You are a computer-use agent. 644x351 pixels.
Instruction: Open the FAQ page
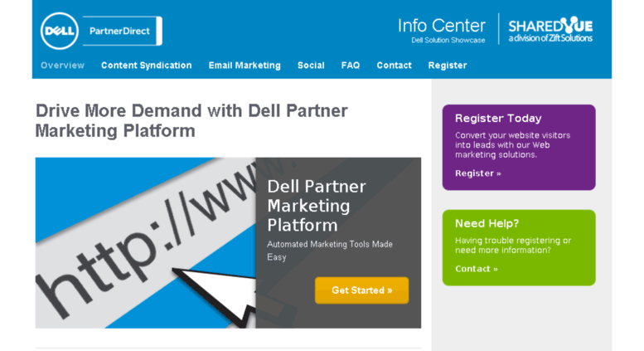coord(351,66)
